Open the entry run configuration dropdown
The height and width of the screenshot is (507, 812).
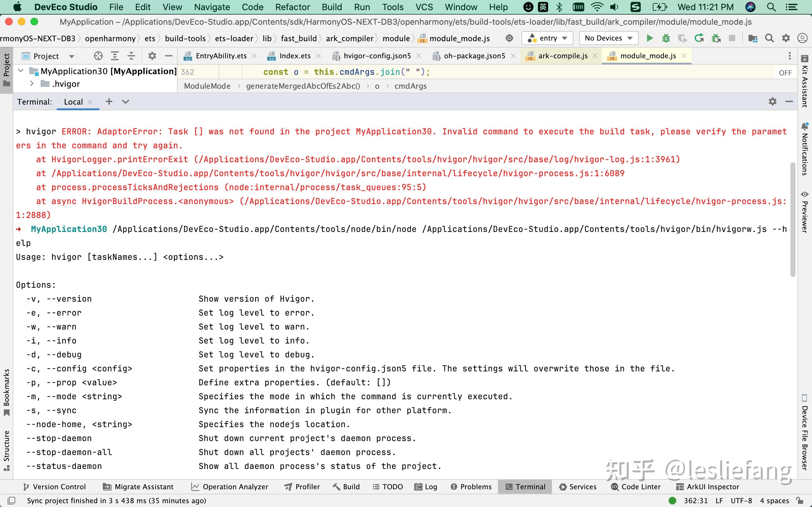coord(547,38)
